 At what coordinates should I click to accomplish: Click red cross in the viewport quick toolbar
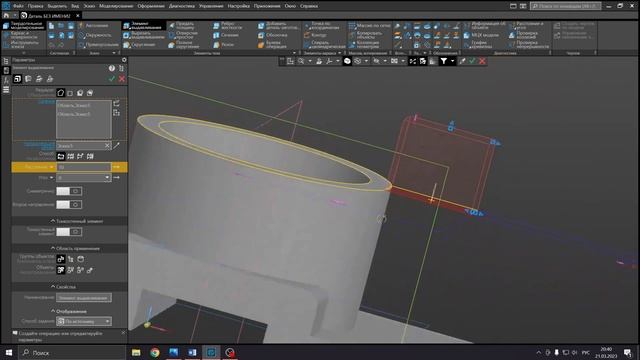[482, 61]
